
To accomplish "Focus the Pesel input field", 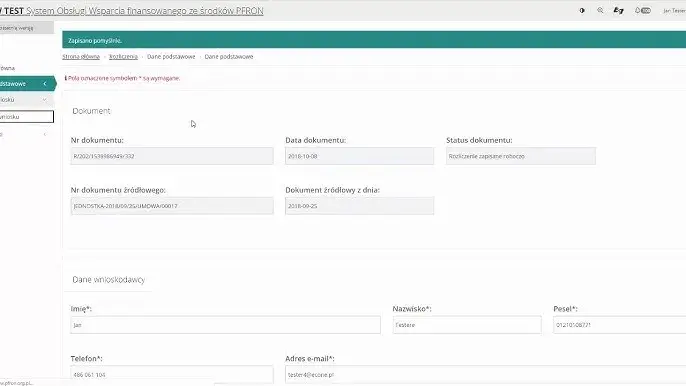I will (x=620, y=325).
